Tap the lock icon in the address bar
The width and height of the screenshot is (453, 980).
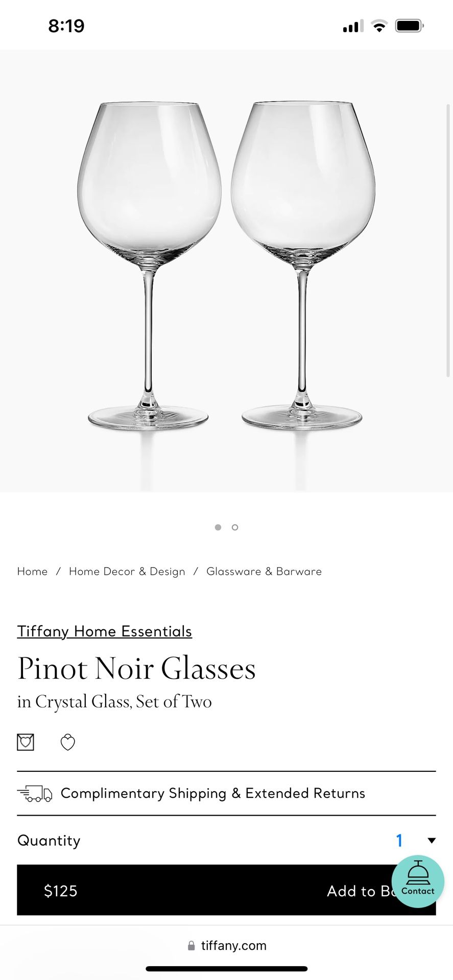tap(191, 945)
